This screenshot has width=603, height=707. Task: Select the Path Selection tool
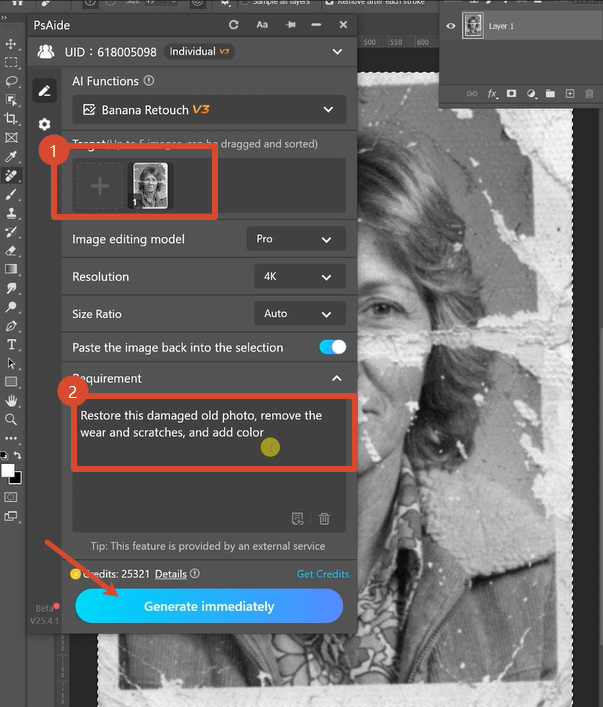point(11,363)
